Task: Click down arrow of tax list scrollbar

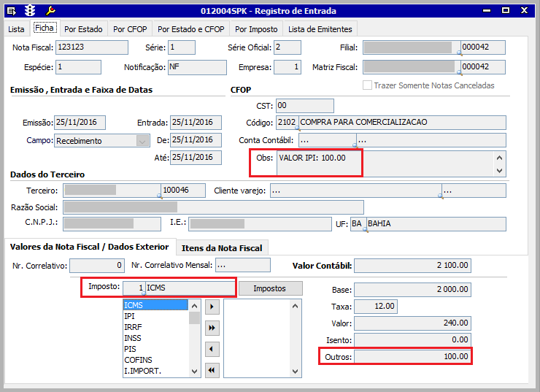Action: (x=195, y=372)
